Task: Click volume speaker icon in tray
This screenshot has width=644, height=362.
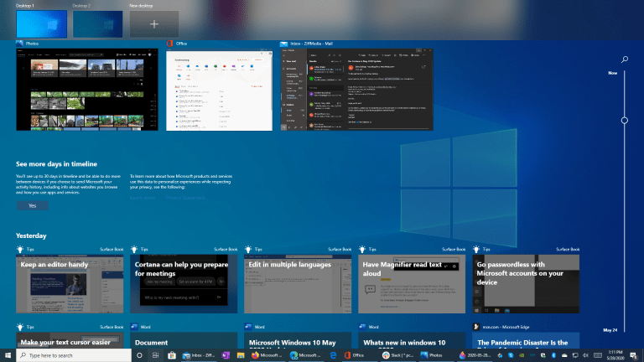Action: (x=585, y=355)
